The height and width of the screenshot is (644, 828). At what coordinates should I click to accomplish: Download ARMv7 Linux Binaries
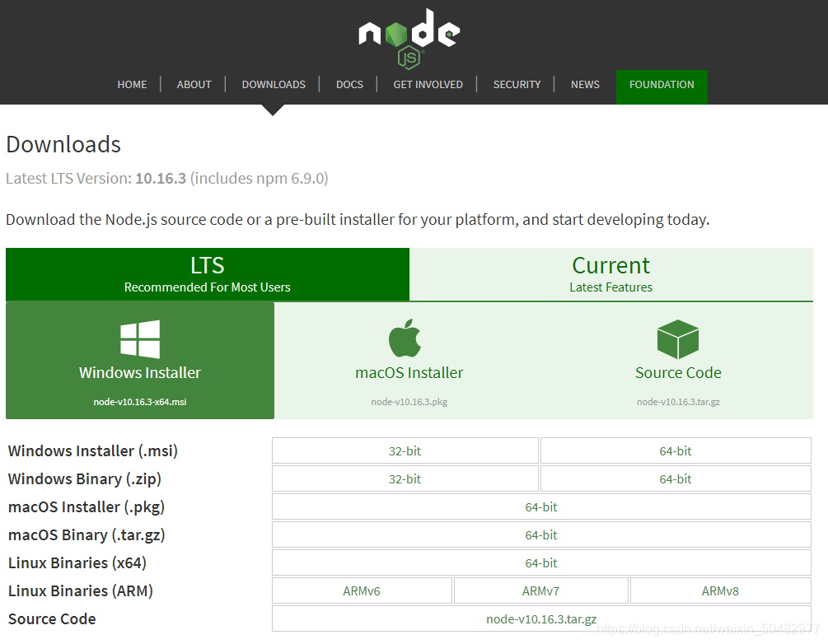[x=540, y=590]
